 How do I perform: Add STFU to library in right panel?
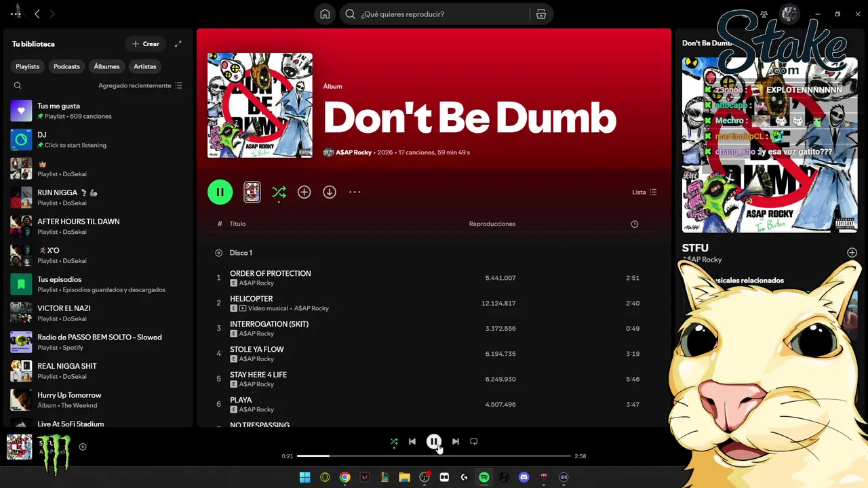[852, 252]
